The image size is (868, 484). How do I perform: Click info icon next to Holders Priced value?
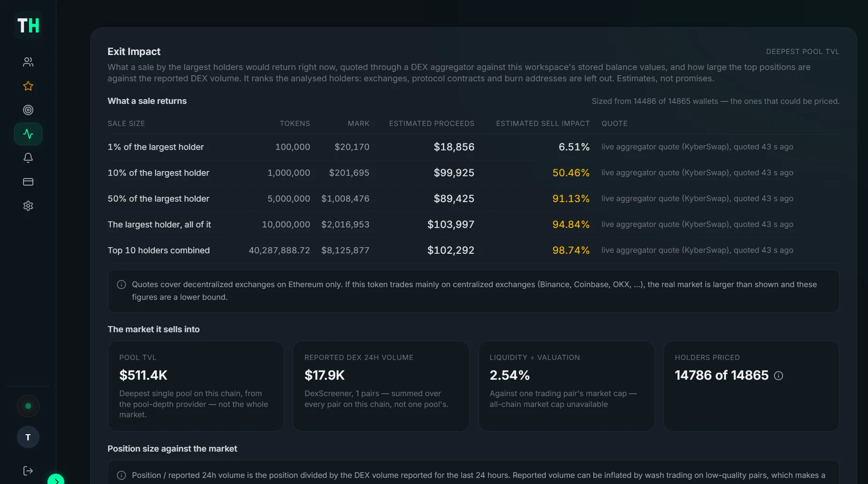(778, 375)
